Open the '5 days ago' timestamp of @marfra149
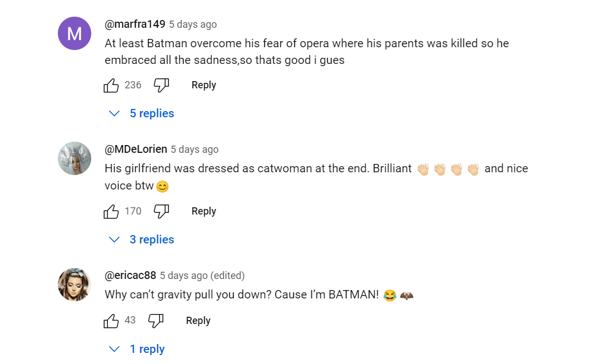The height and width of the screenshot is (364, 603). (x=193, y=24)
